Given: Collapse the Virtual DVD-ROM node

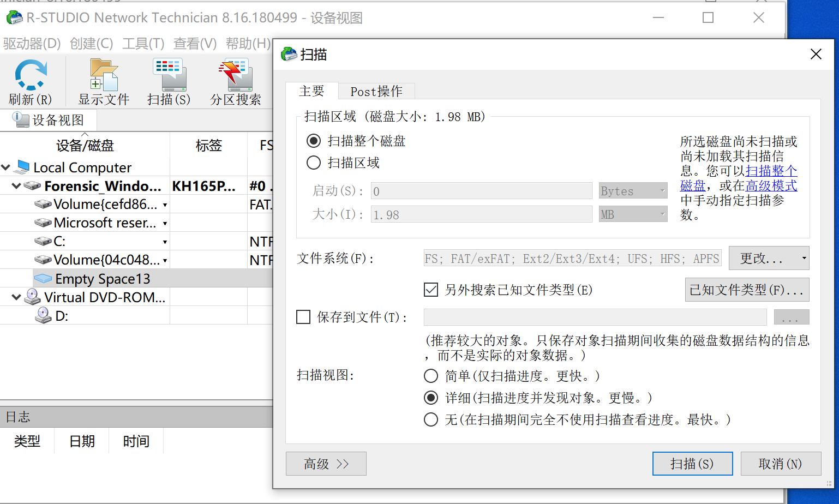Looking at the screenshot, I should (16, 297).
